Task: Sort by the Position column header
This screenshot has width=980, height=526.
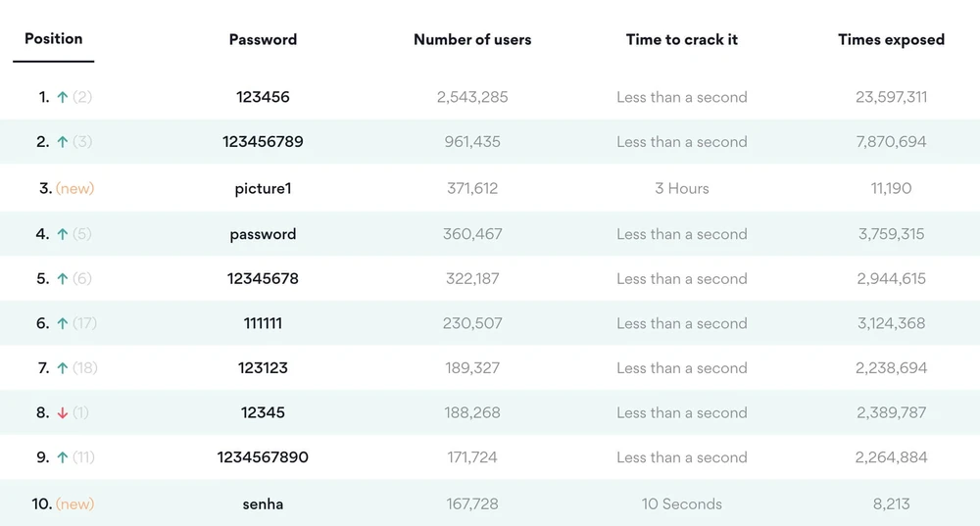Action: pos(54,39)
